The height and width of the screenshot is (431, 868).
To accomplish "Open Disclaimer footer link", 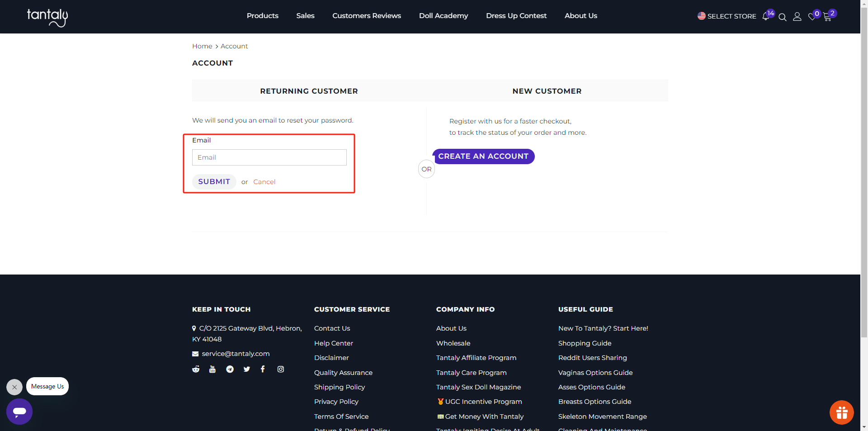I will coord(331,358).
